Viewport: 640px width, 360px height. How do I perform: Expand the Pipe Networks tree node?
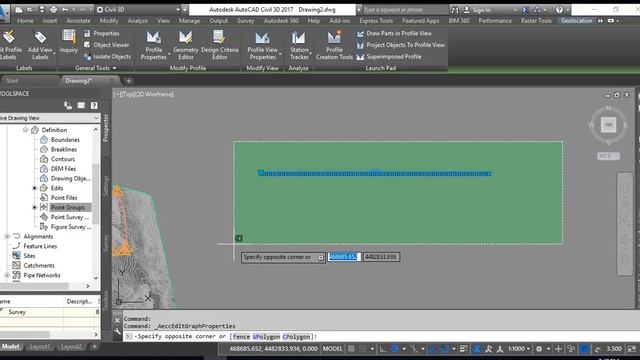pyautogui.click(x=7, y=276)
